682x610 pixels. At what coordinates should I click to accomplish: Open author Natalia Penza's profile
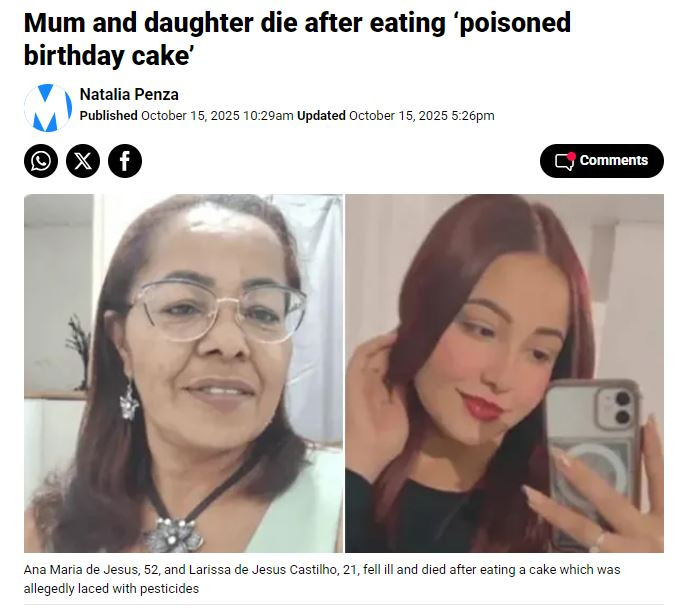click(x=129, y=94)
